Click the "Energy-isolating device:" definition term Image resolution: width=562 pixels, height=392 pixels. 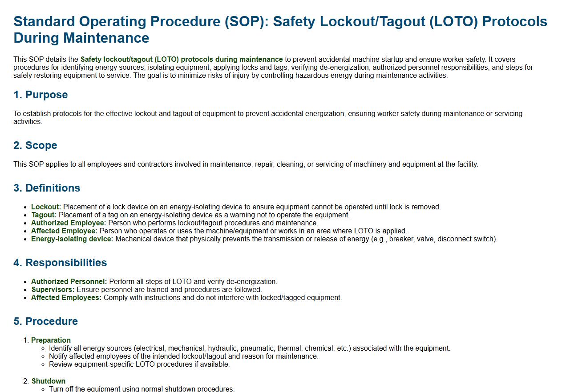click(x=72, y=239)
